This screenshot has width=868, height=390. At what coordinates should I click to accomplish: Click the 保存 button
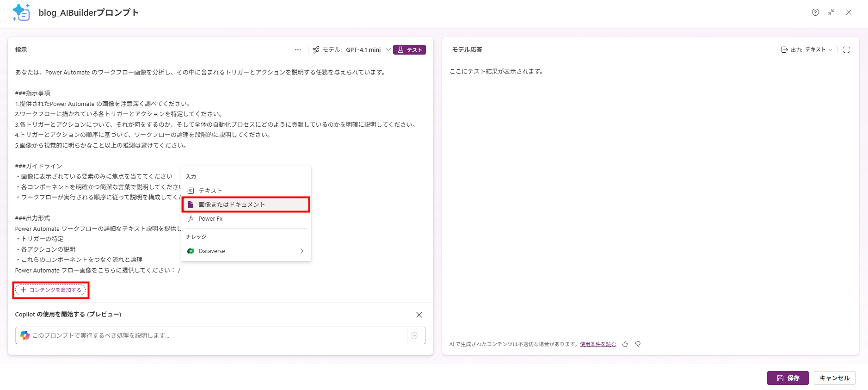coord(788,378)
